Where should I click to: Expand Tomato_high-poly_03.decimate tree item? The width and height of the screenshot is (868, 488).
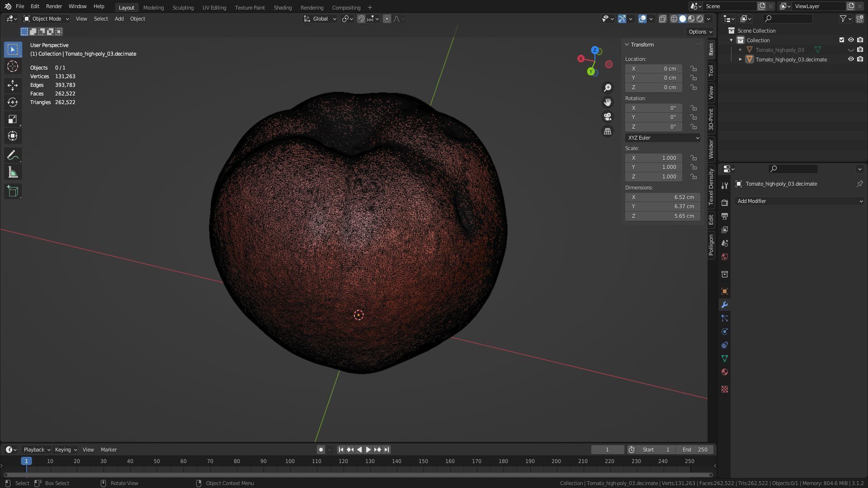pyautogui.click(x=741, y=59)
